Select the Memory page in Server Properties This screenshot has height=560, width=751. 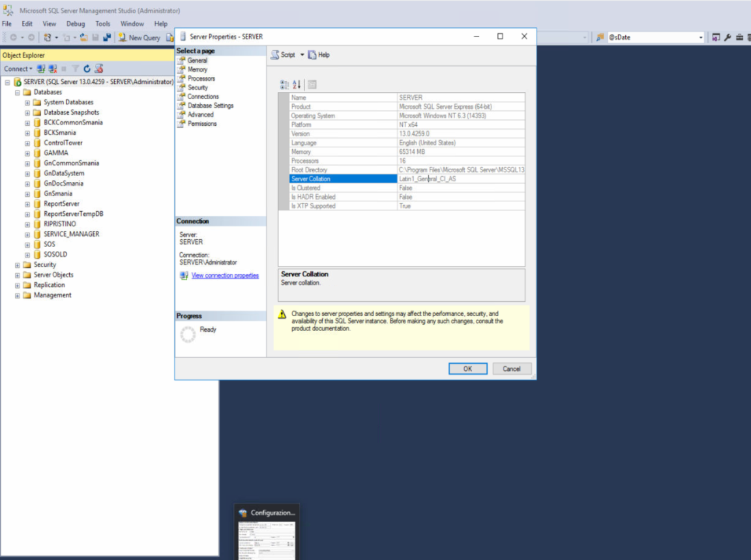[197, 69]
